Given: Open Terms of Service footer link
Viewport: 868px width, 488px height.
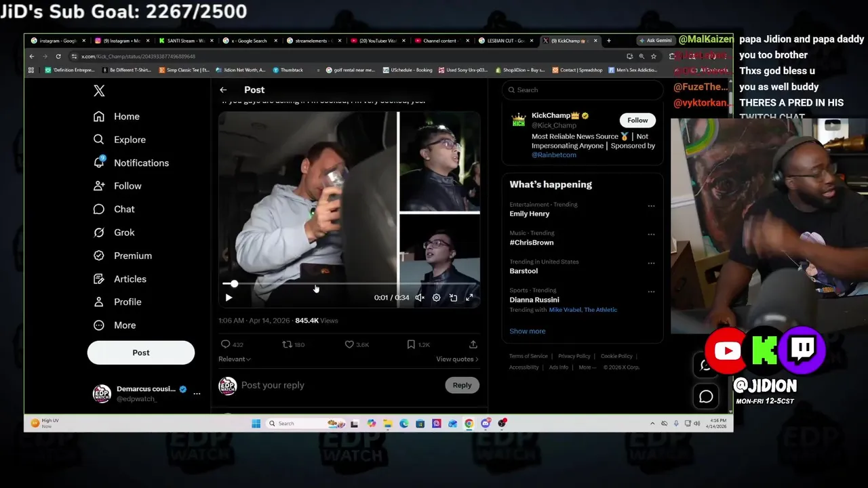Looking at the screenshot, I should [x=528, y=356].
